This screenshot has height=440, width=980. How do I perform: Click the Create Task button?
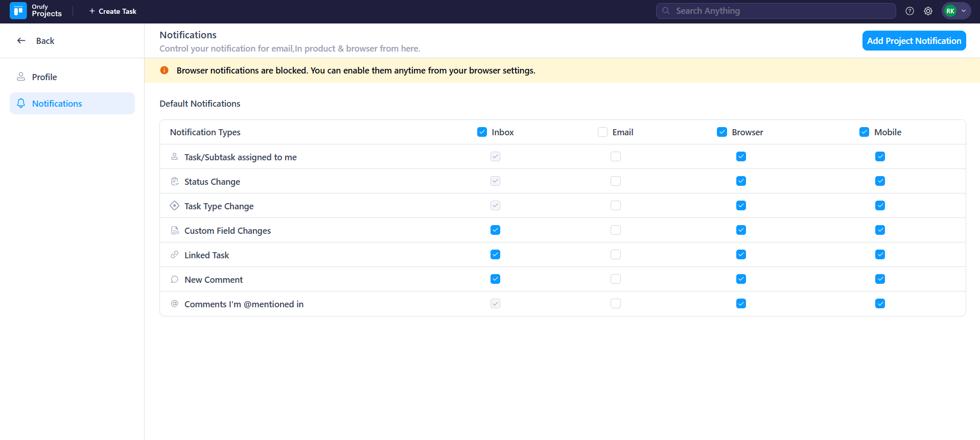[112, 11]
